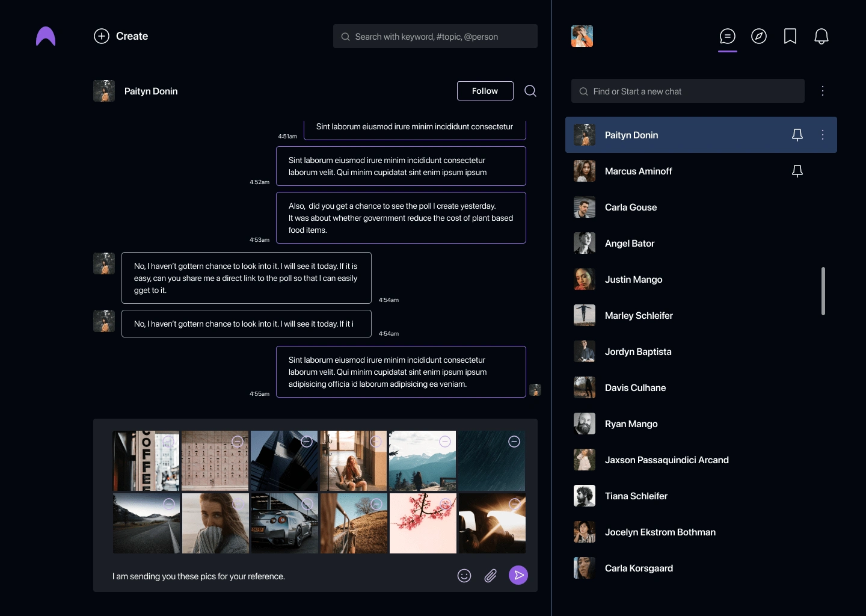
Task: Click the Create label
Action: pyautogui.click(x=132, y=36)
